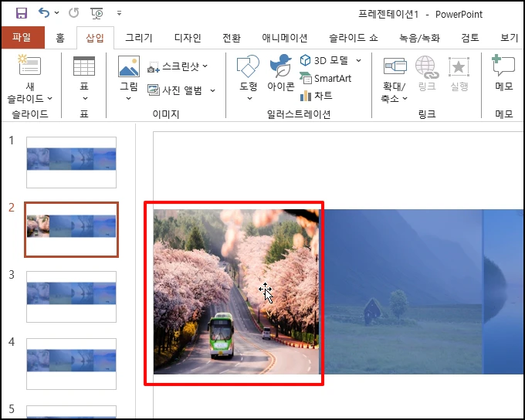Open the Undo history dropdown arrow

pyautogui.click(x=56, y=13)
